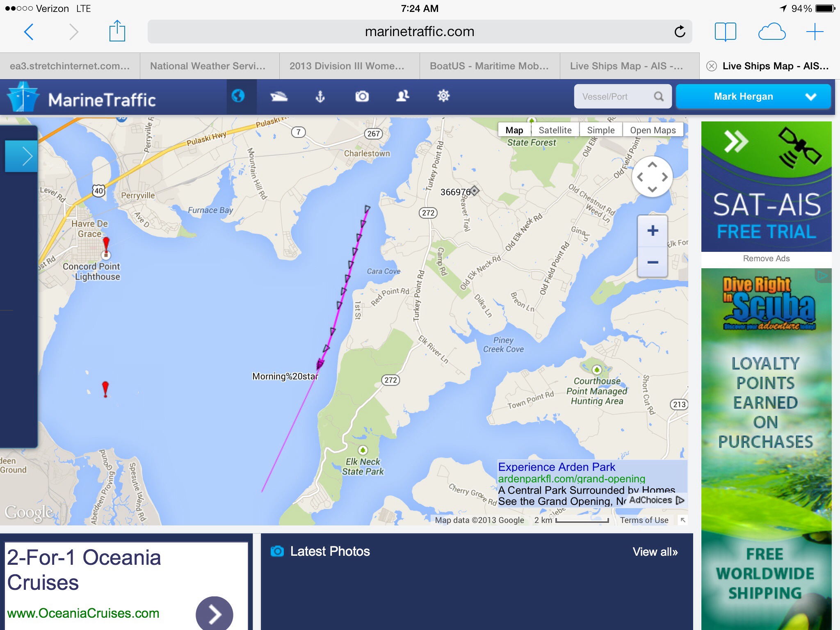The width and height of the screenshot is (840, 630).
Task: Zoom in the map with plus
Action: point(653,231)
